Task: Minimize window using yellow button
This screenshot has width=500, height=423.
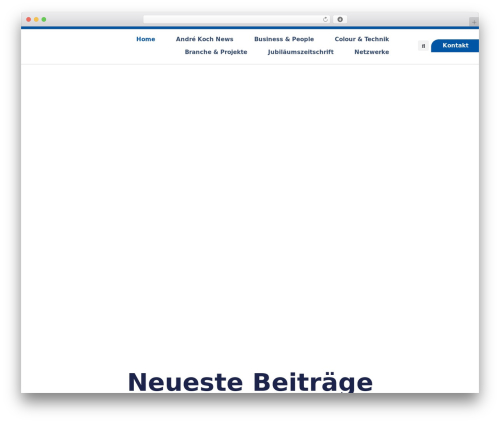Action: pos(36,19)
